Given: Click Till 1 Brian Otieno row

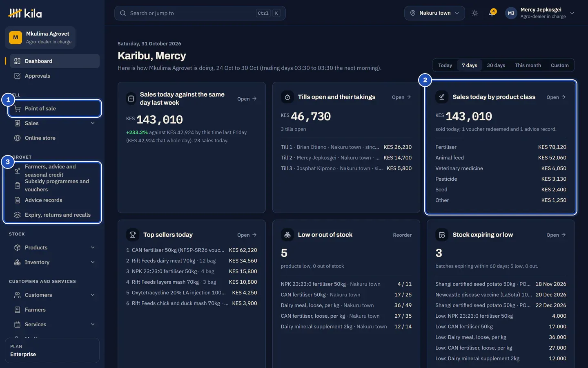Looking at the screenshot, I should pyautogui.click(x=346, y=147).
